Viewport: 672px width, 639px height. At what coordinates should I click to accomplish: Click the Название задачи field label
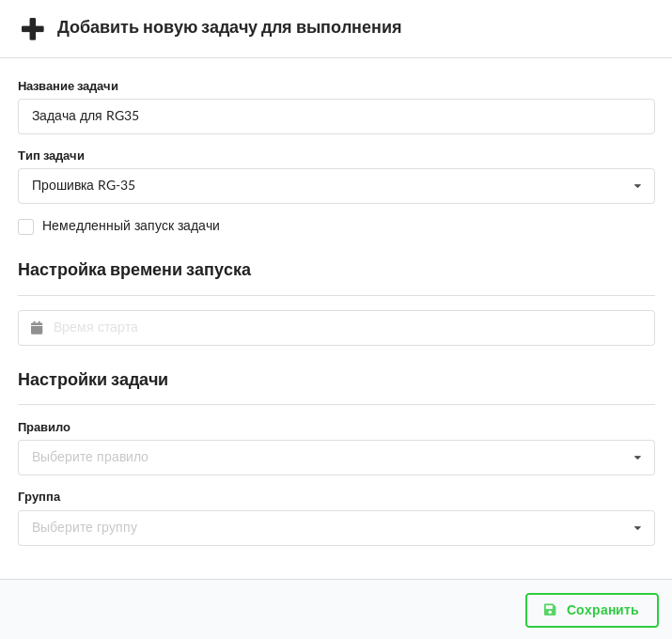[x=68, y=86]
